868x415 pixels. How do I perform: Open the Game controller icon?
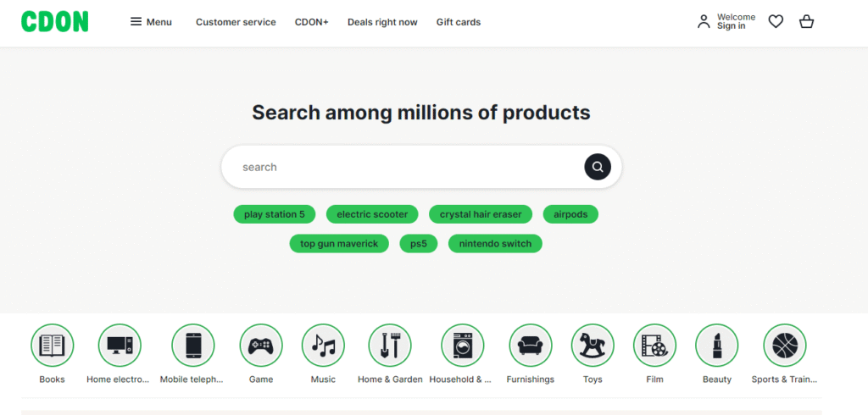click(x=261, y=346)
